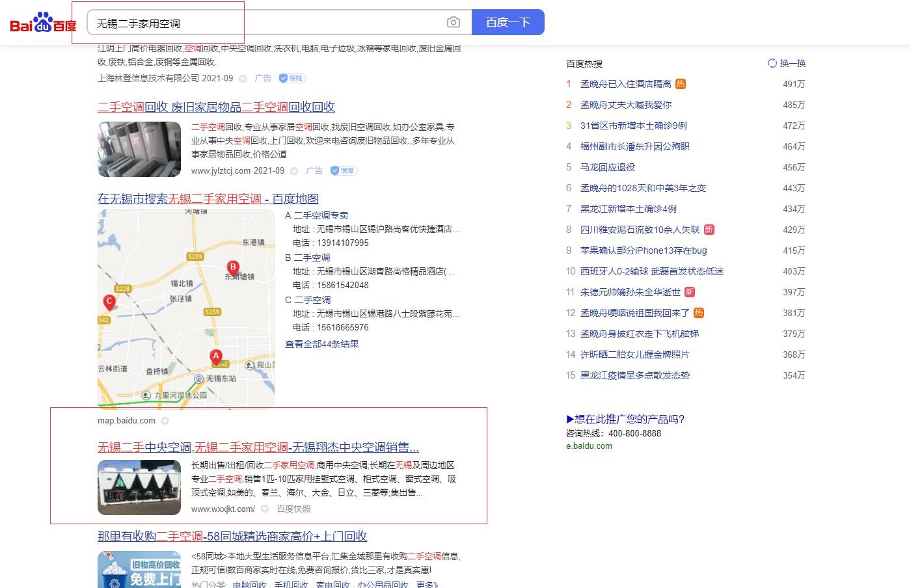
Task: Open result 无锡二手中央空调,无锡二手家用空调-无锡翔杰
Action: coord(258,448)
